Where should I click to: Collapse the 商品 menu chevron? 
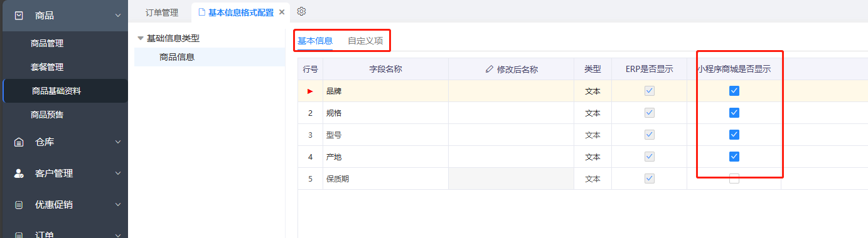pos(117,16)
